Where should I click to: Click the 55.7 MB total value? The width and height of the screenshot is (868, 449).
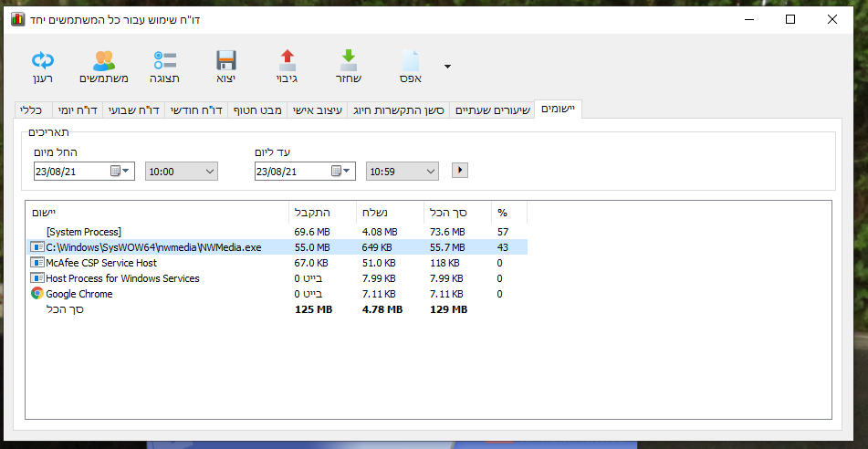pos(447,247)
